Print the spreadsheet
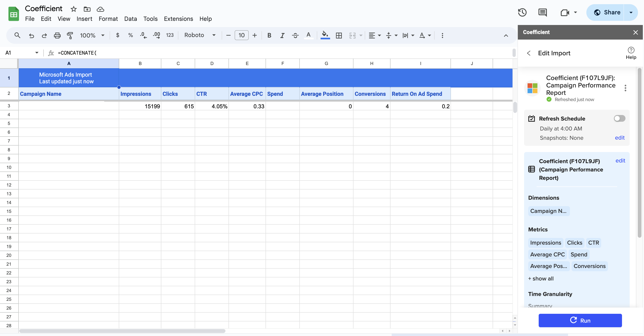Image resolution: width=644 pixels, height=336 pixels. tap(57, 35)
